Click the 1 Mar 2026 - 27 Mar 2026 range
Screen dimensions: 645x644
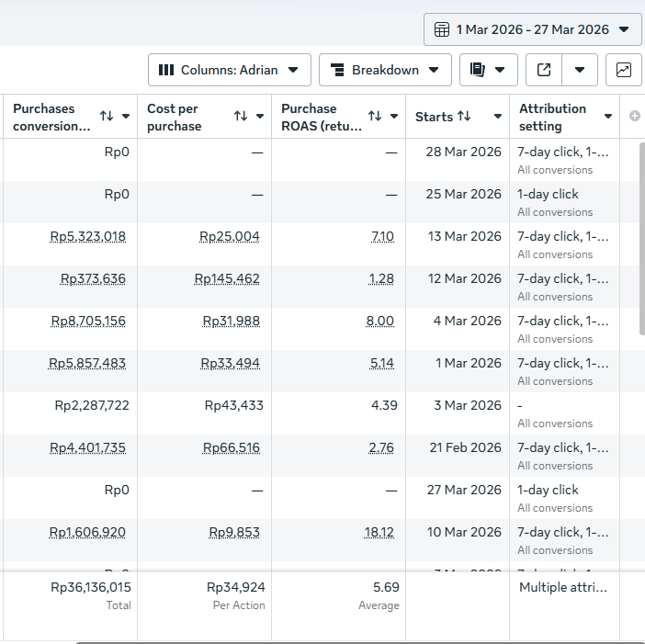point(532,29)
